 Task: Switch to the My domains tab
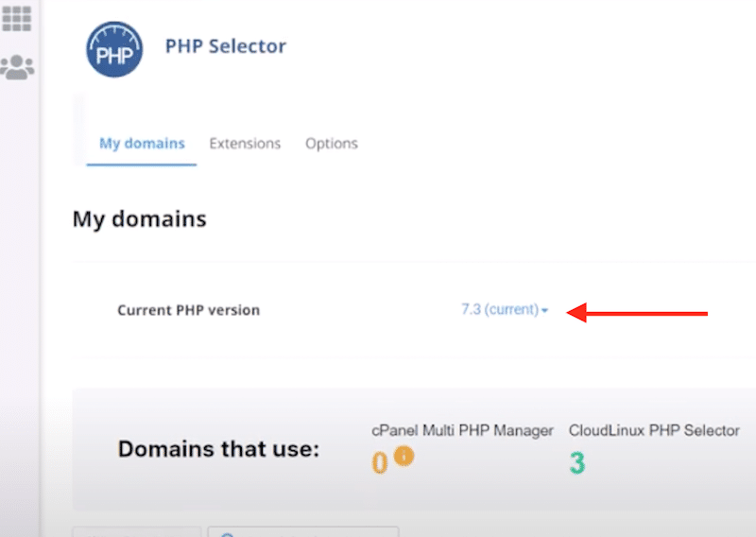pos(142,144)
